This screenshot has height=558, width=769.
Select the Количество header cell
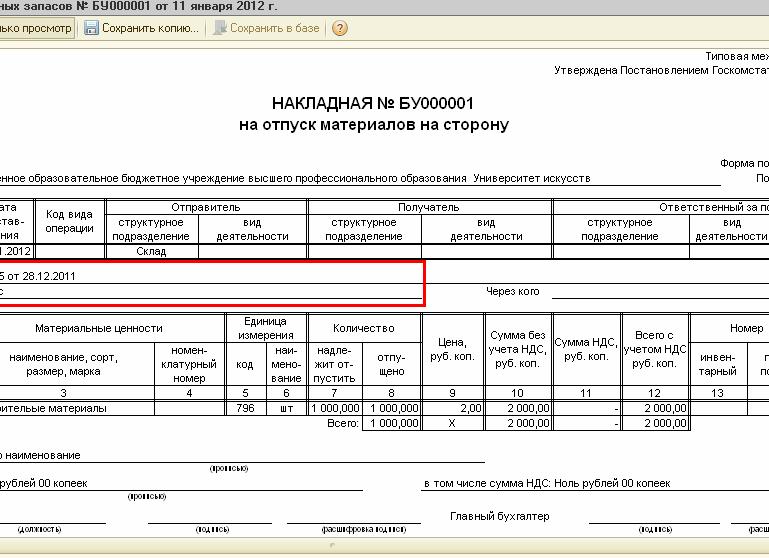[363, 329]
